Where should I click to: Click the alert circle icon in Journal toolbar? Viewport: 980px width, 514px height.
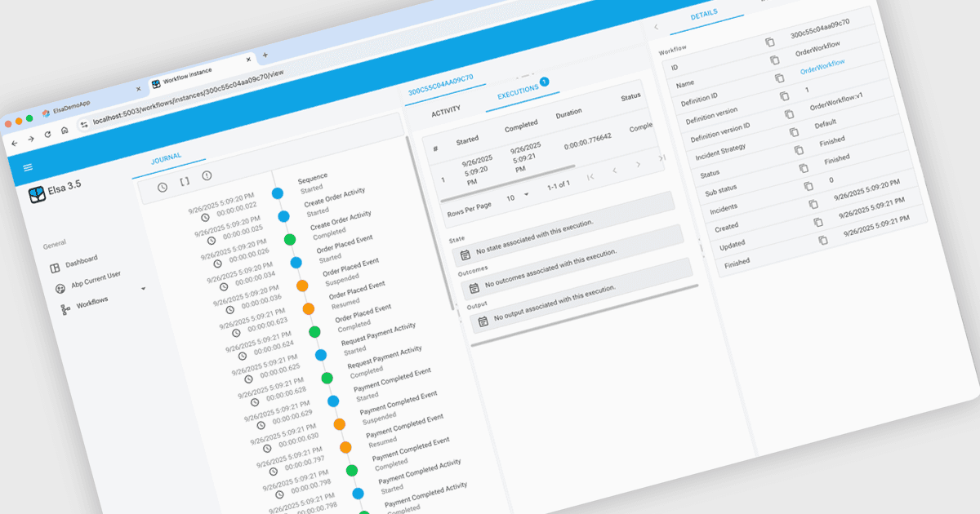click(x=207, y=175)
